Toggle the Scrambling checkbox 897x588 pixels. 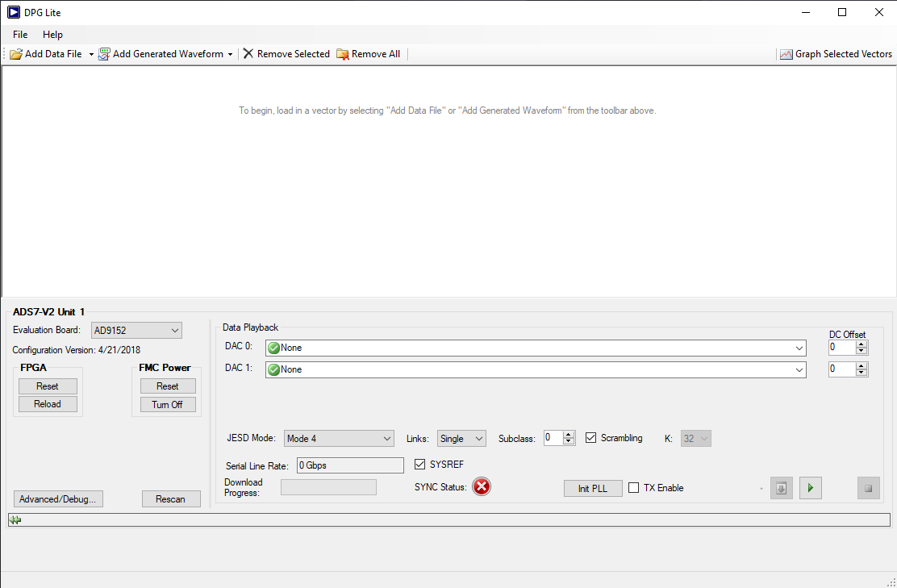click(x=591, y=437)
